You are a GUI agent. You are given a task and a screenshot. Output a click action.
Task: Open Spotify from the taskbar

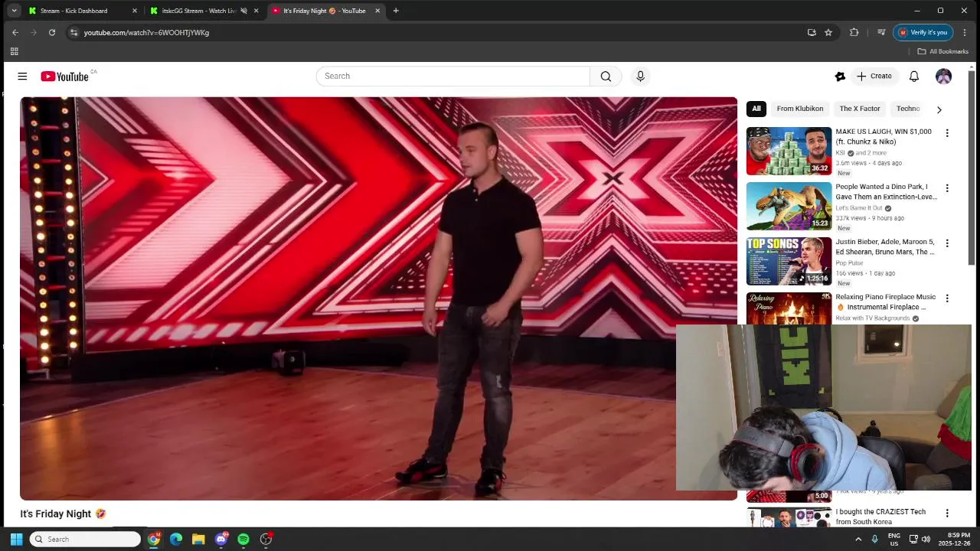[243, 540]
